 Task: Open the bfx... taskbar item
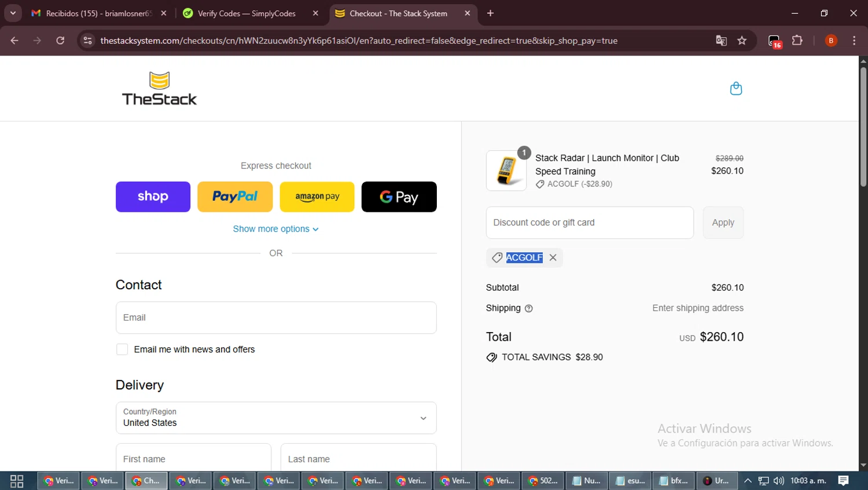674,481
